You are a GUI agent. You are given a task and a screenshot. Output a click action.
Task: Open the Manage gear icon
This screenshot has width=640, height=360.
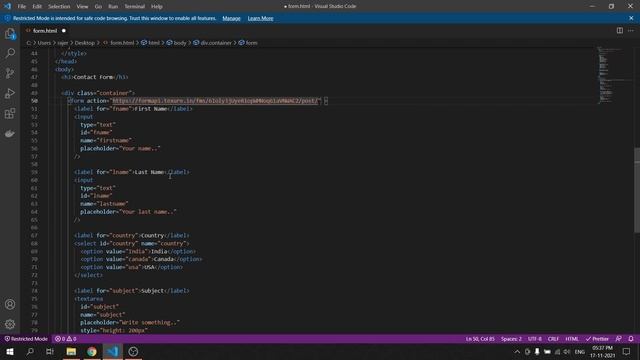click(x=10, y=324)
